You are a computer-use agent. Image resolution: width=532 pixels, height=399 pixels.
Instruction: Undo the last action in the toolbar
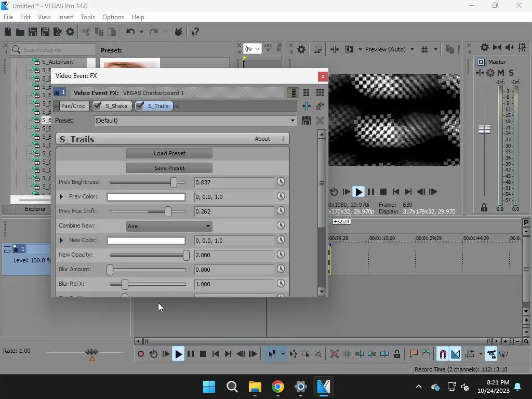tap(130, 32)
